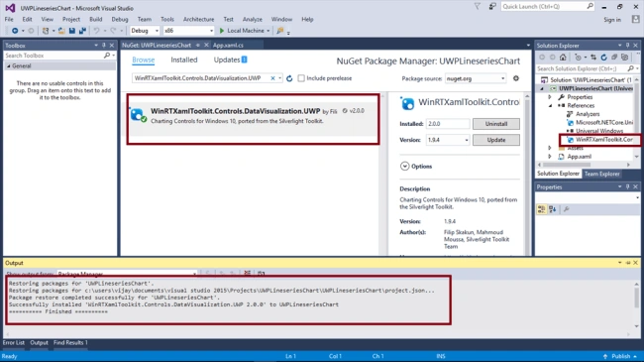644x362 pixels.
Task: Click the New Project toolbar icon
Action: tap(46, 31)
